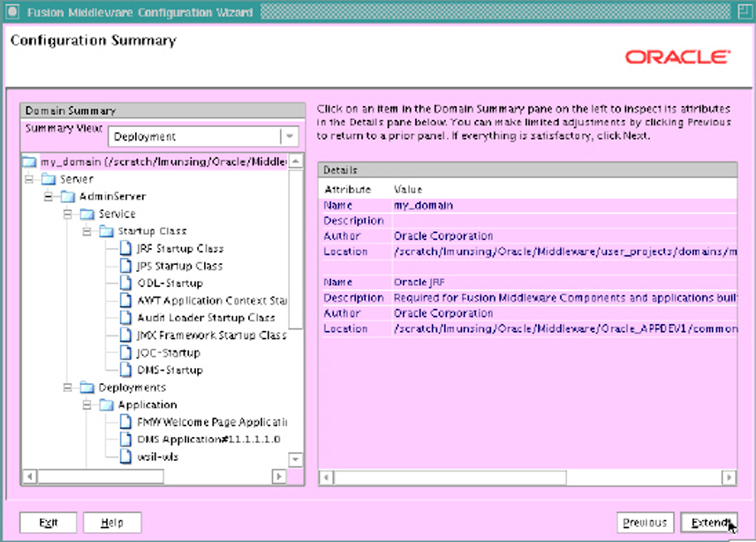This screenshot has height=542, width=756.
Task: Click the JOC-Startup document icon
Action: (125, 353)
